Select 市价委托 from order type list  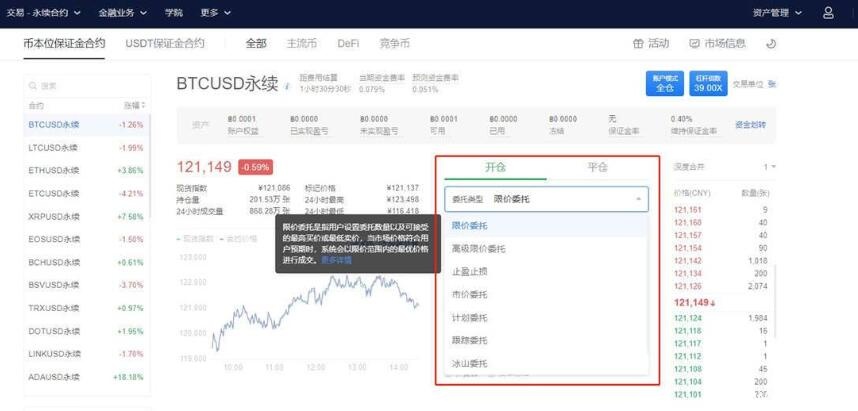click(470, 294)
